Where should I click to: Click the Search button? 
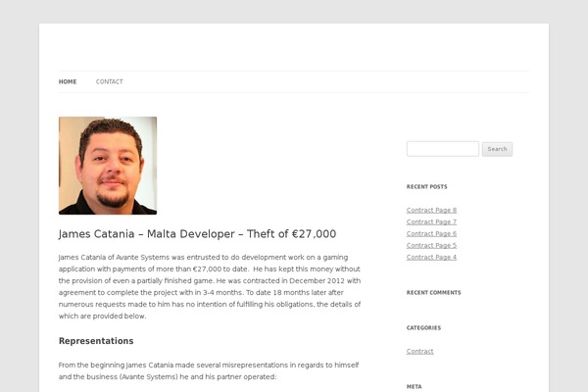tap(497, 149)
